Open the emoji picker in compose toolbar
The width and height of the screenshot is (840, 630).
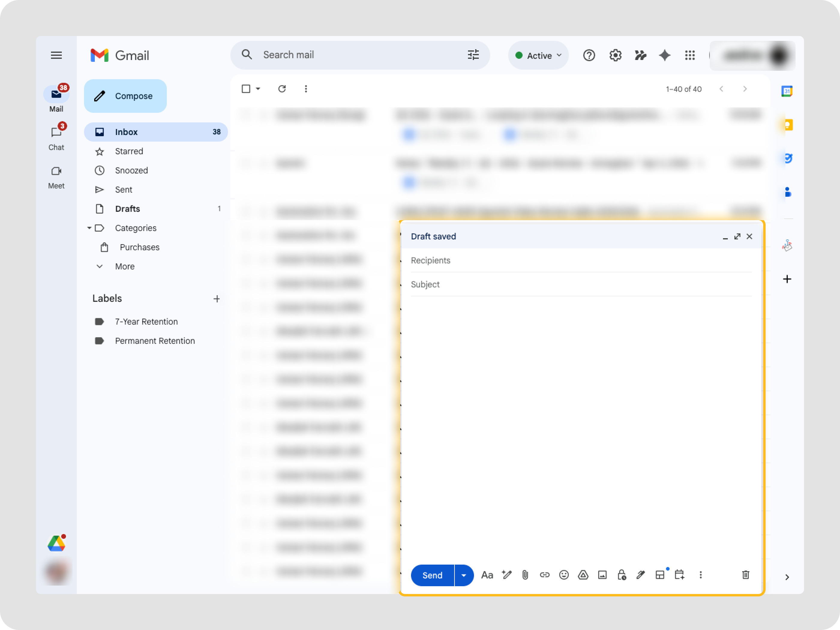coord(564,575)
